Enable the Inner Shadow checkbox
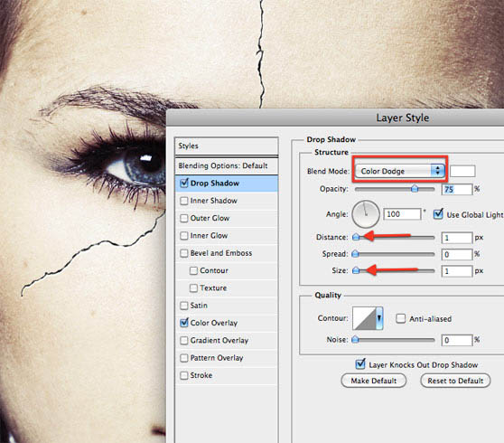504x443 pixels. point(184,201)
